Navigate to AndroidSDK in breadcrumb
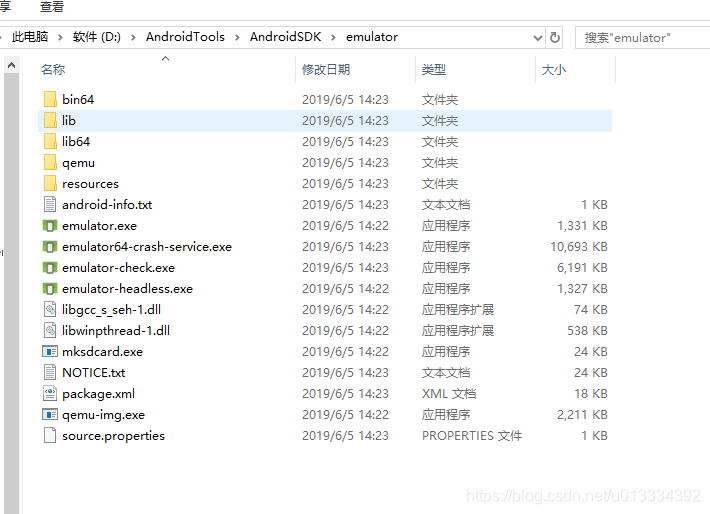 point(286,37)
